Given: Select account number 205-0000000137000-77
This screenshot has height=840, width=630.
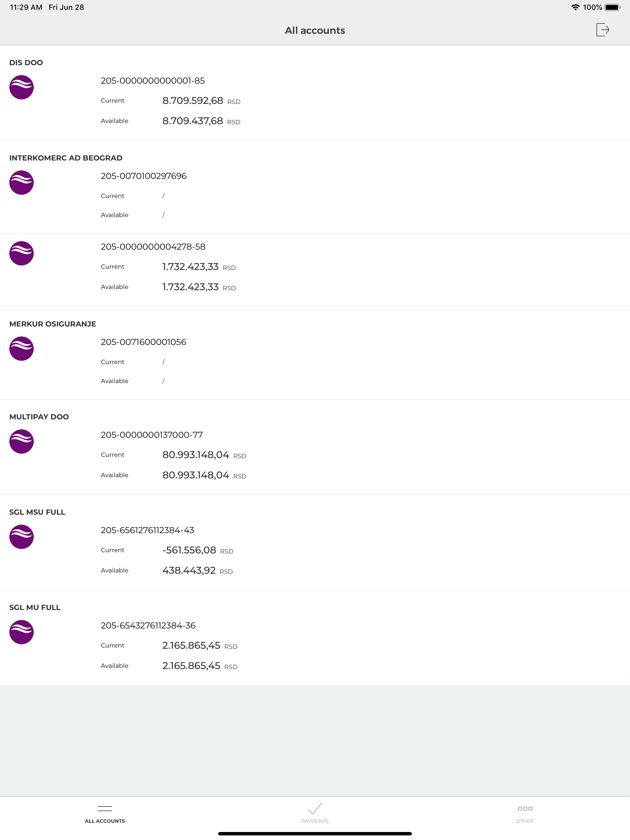Looking at the screenshot, I should point(152,434).
